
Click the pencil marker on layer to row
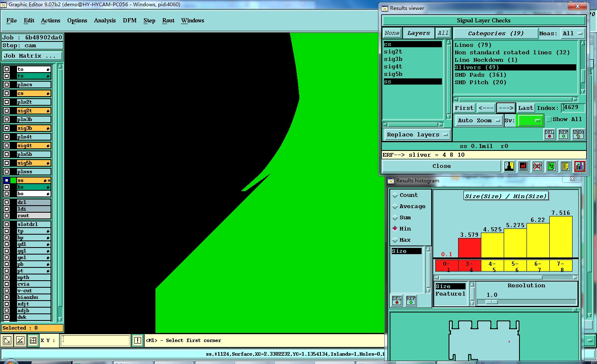[x=48, y=69]
